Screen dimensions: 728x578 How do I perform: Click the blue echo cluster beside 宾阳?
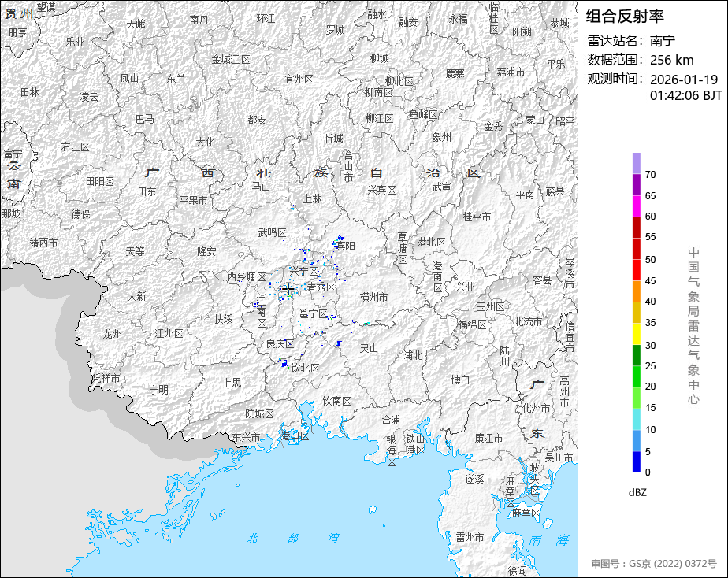[337, 241]
